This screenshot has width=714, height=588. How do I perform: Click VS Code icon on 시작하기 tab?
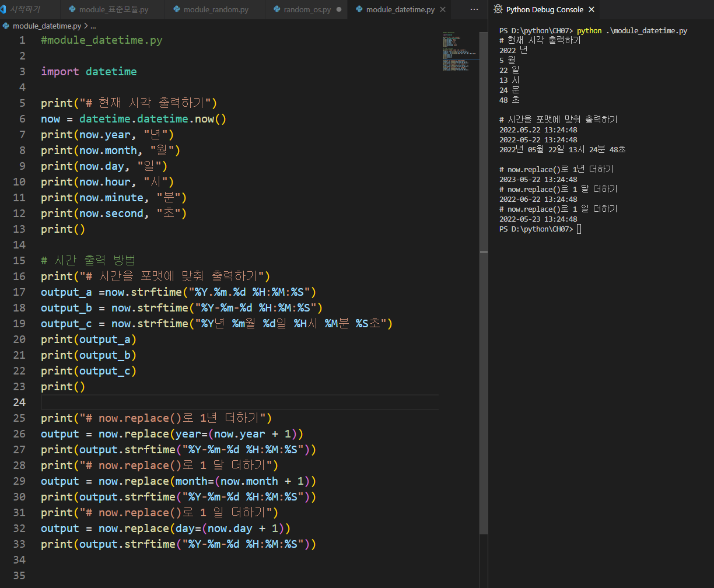[3, 10]
